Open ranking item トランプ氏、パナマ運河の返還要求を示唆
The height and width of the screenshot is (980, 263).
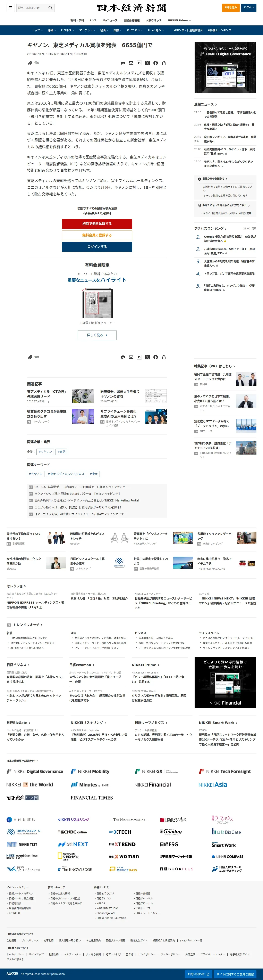tap(229, 273)
